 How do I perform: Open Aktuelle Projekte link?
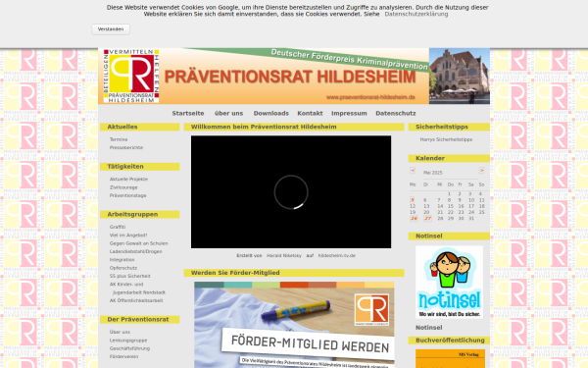click(x=128, y=180)
